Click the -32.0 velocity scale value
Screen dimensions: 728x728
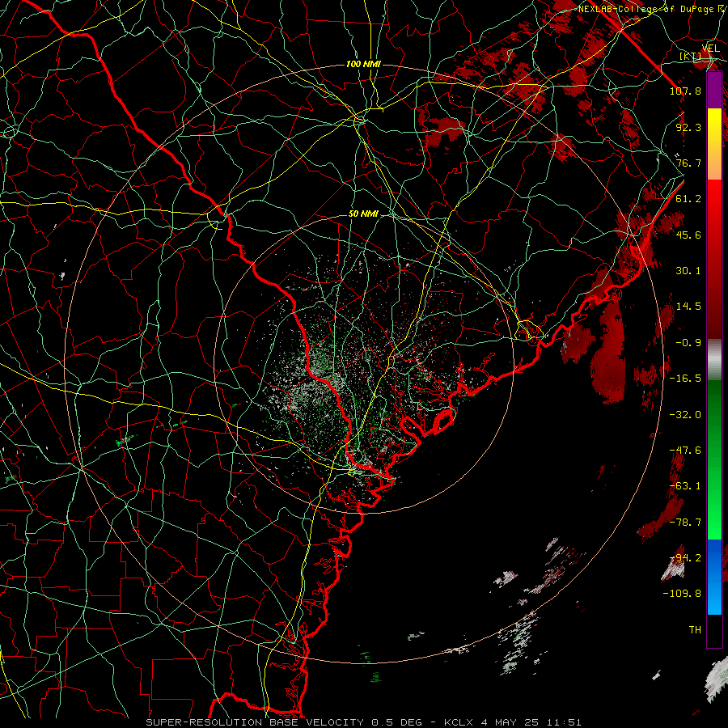tap(685, 415)
